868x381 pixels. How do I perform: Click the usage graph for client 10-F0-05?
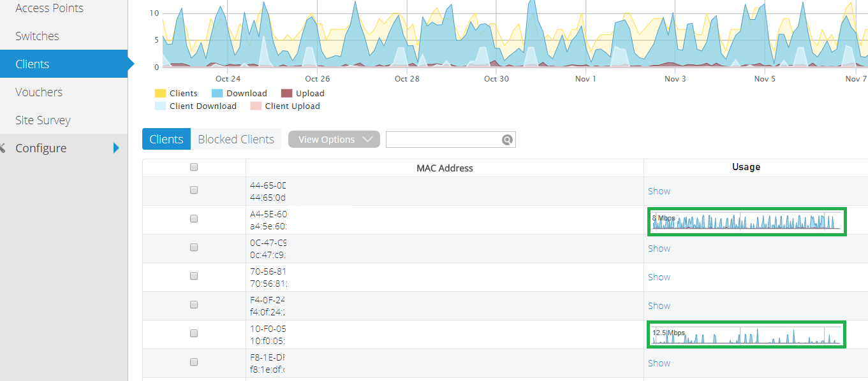point(746,334)
